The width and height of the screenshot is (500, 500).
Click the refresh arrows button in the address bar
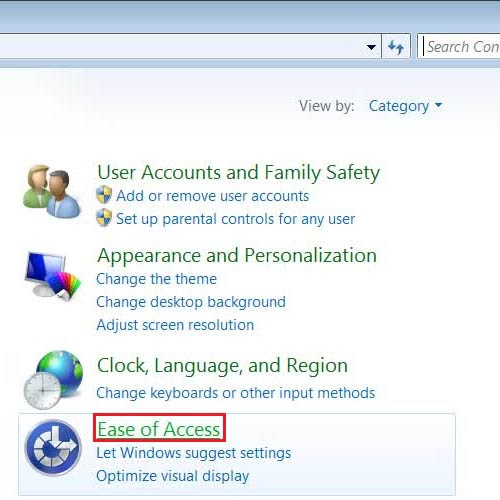pos(396,47)
